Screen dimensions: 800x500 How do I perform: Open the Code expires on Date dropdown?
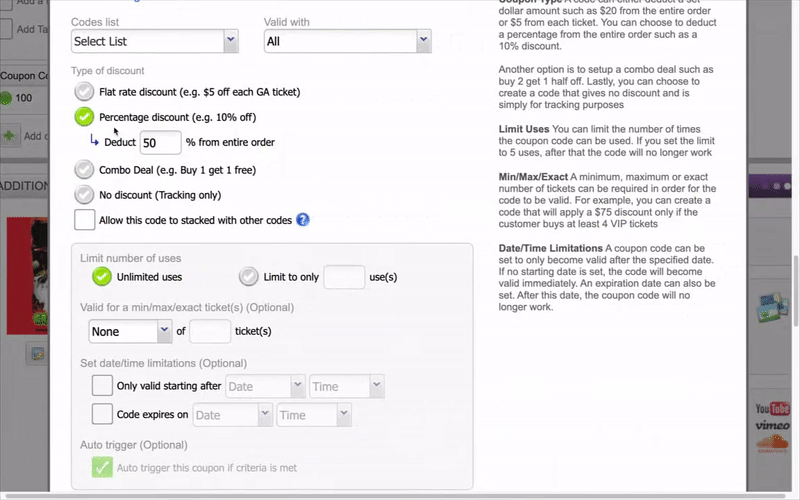233,415
